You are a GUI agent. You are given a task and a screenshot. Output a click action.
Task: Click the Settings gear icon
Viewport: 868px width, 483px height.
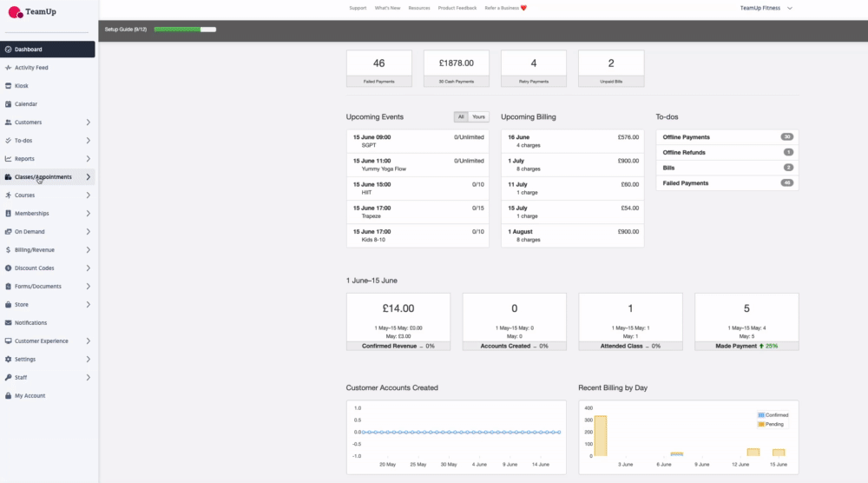[8, 360]
